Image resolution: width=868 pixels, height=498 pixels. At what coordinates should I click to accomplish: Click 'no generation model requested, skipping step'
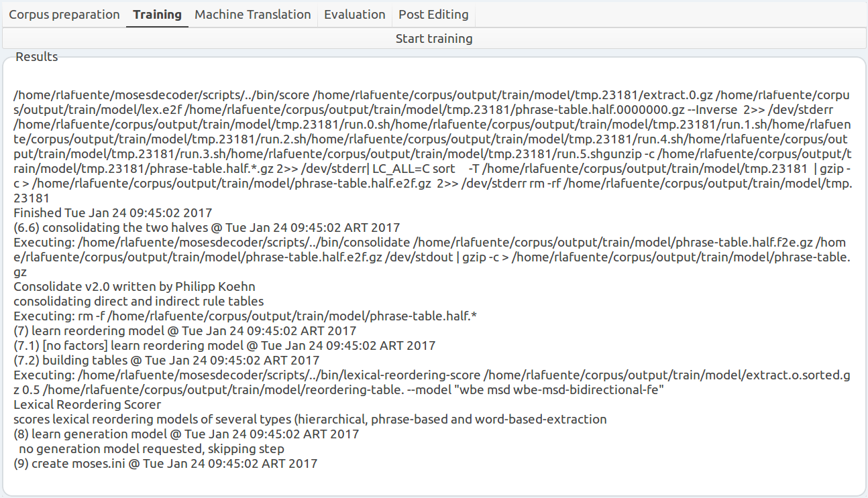click(x=152, y=449)
